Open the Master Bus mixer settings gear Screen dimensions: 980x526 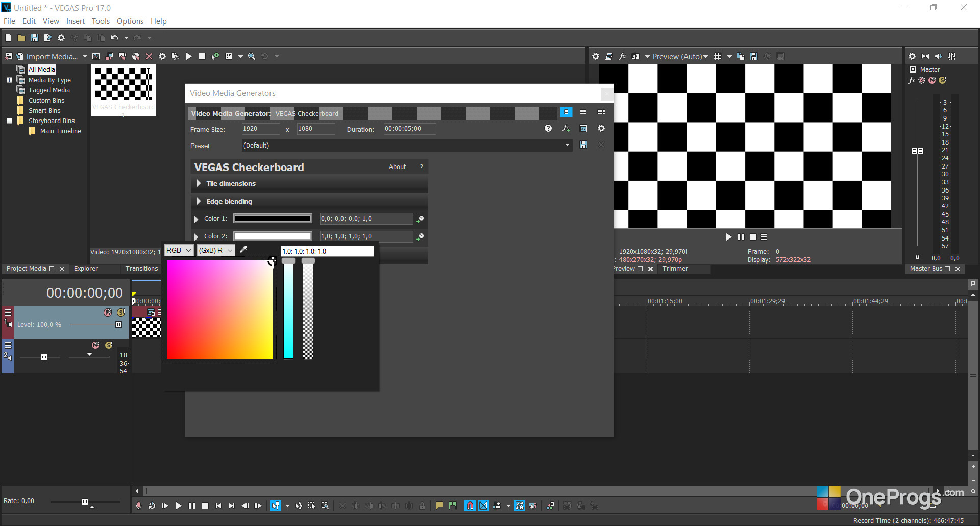[x=912, y=56]
